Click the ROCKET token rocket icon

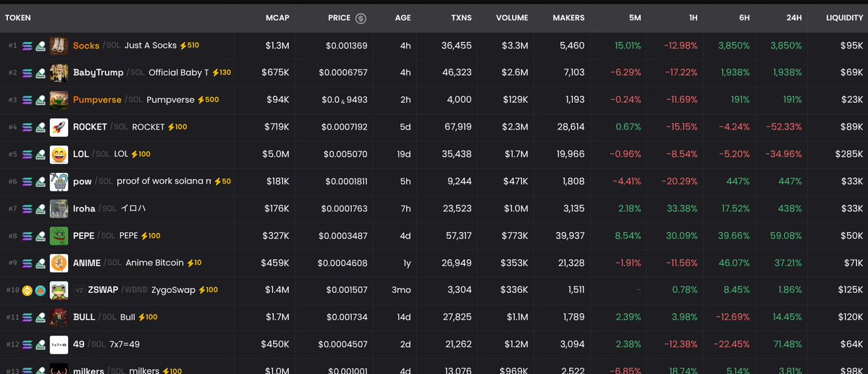[x=59, y=127]
